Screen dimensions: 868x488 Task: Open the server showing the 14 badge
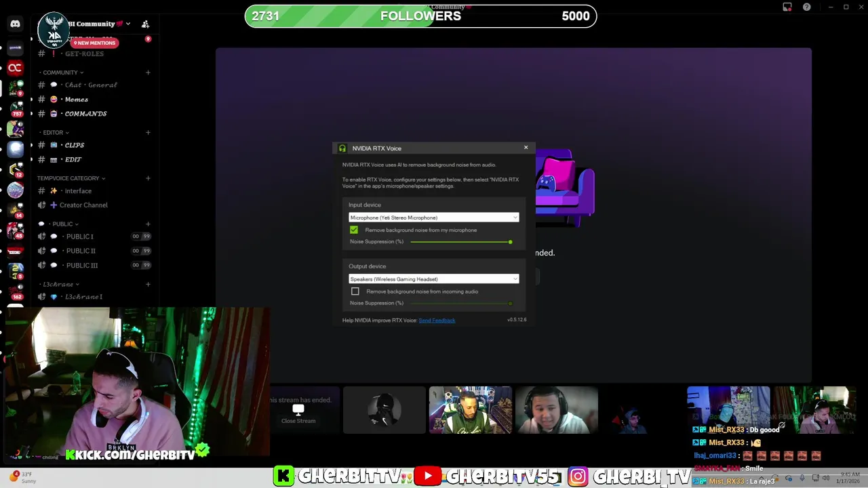[x=15, y=209]
